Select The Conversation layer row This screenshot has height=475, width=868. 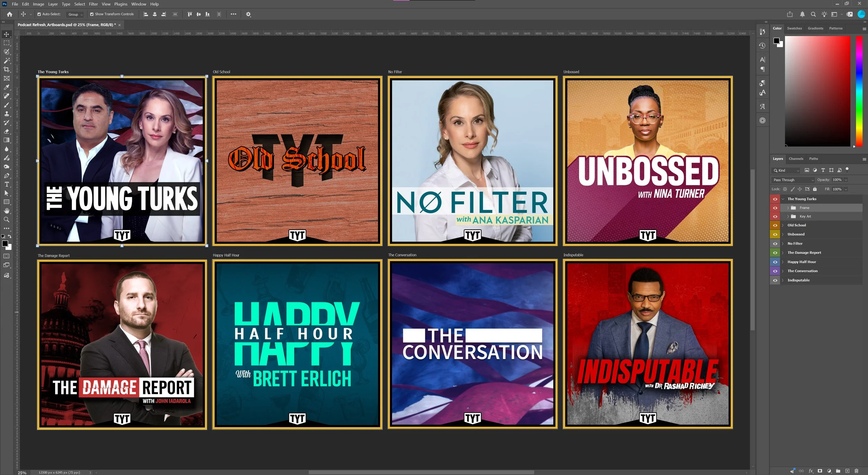pos(816,271)
